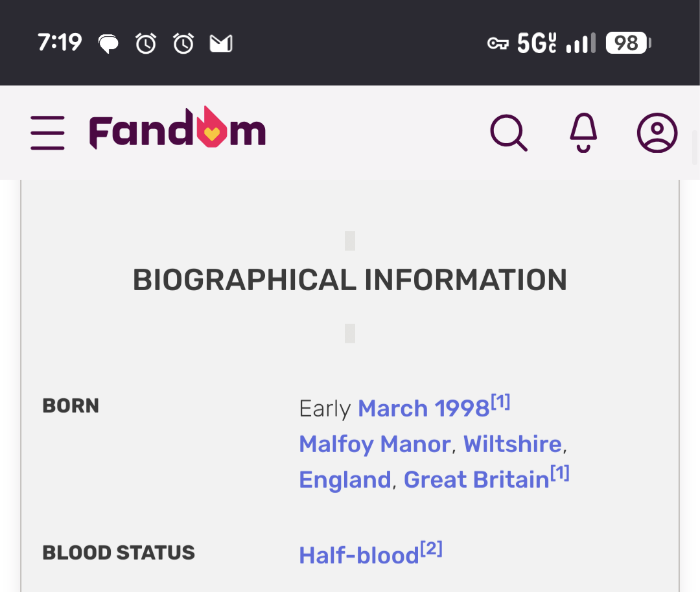Open the search magnifier icon
Screen dimensions: 700x592
click(x=509, y=133)
